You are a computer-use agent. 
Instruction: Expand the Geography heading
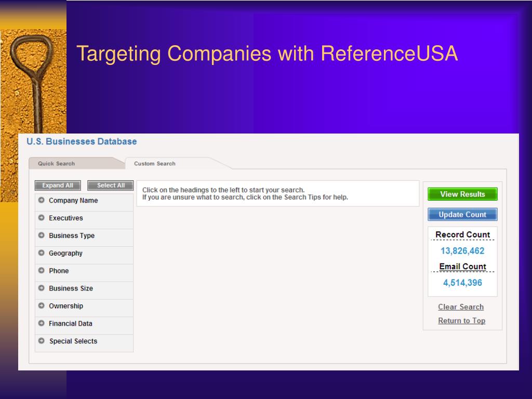[84, 255]
